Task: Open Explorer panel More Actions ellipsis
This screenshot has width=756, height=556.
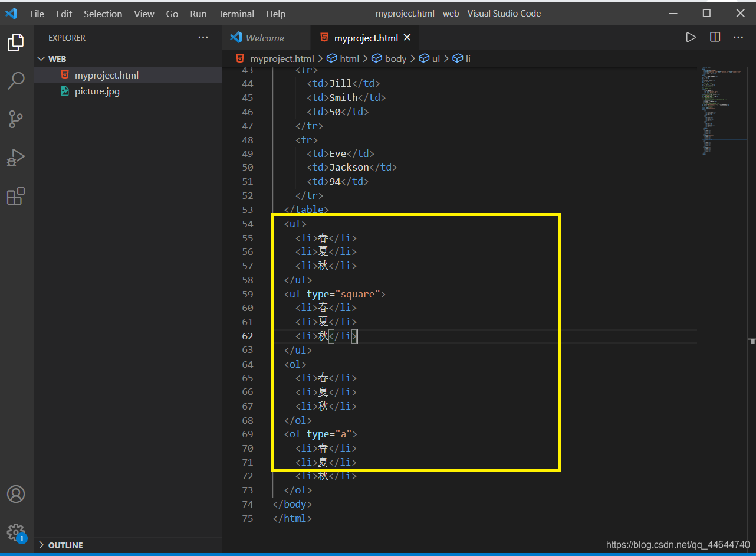Action: click(x=203, y=37)
